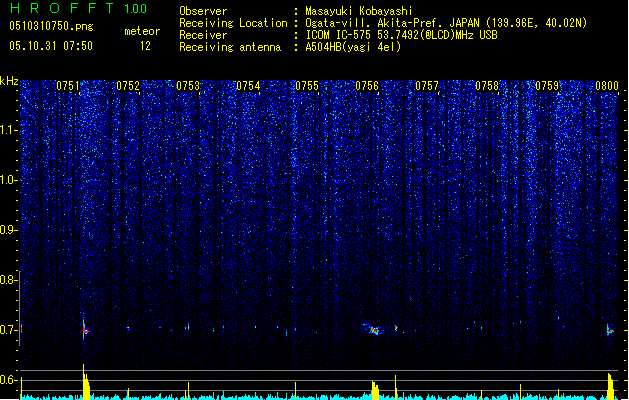Click the date stamp 05.10.31 07:50
This screenshot has height=400, width=629.
[x=51, y=46]
